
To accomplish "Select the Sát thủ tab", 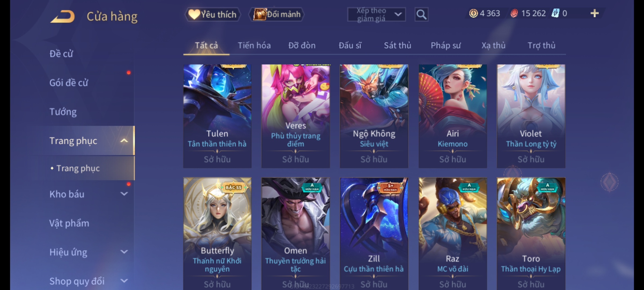I will coord(397,45).
